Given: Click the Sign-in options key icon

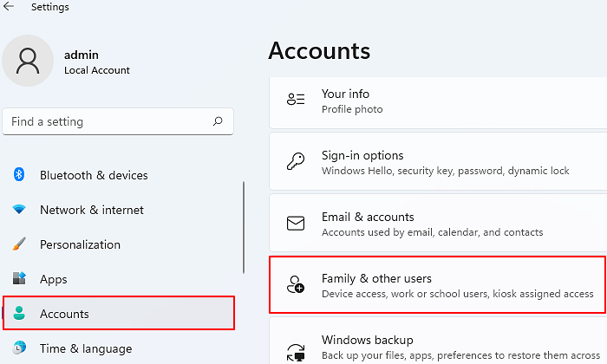Looking at the screenshot, I should (296, 163).
